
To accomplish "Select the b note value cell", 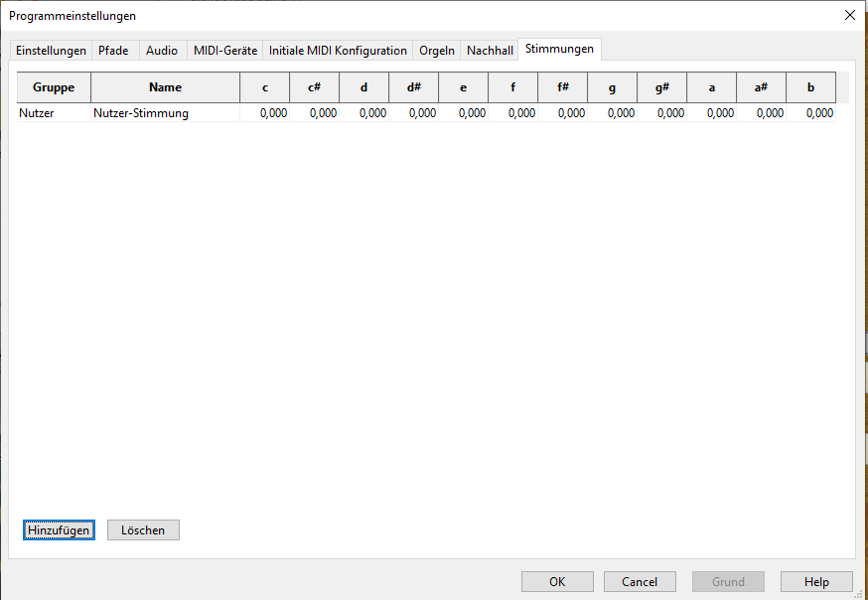I will (811, 113).
